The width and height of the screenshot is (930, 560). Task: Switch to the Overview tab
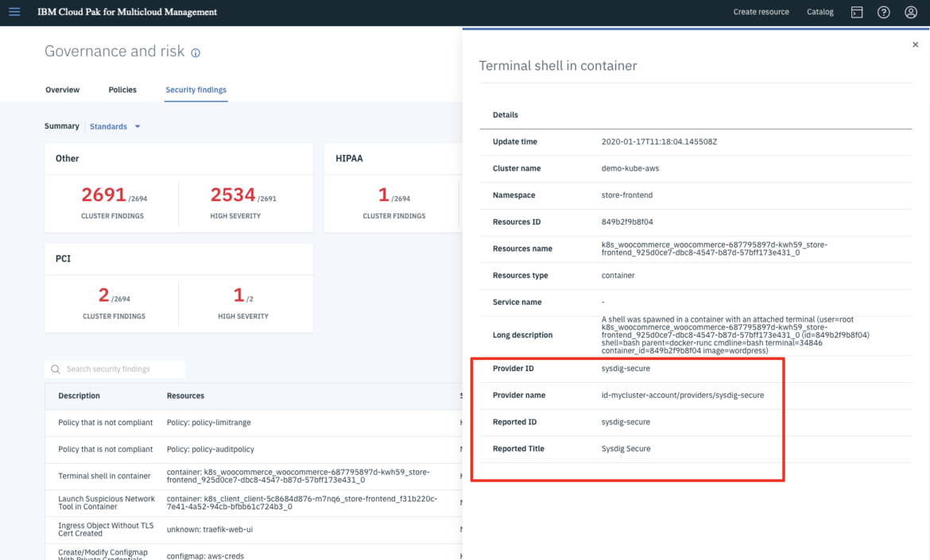(62, 90)
